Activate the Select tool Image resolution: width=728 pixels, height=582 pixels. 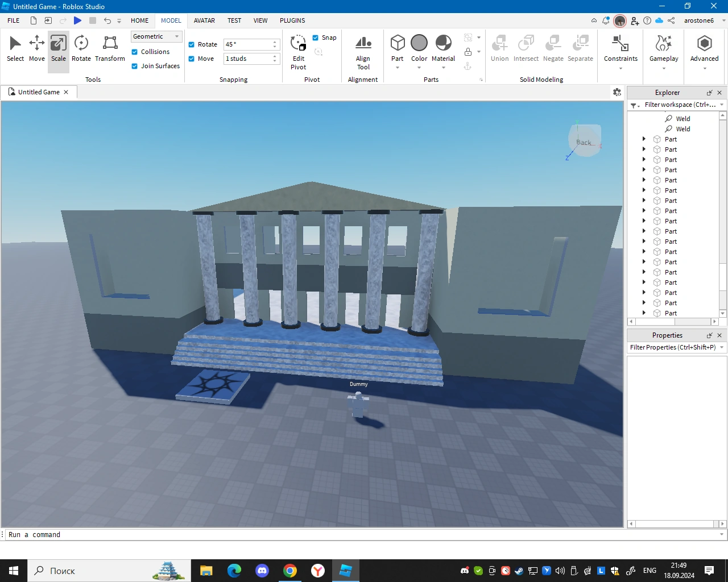[x=15, y=49]
